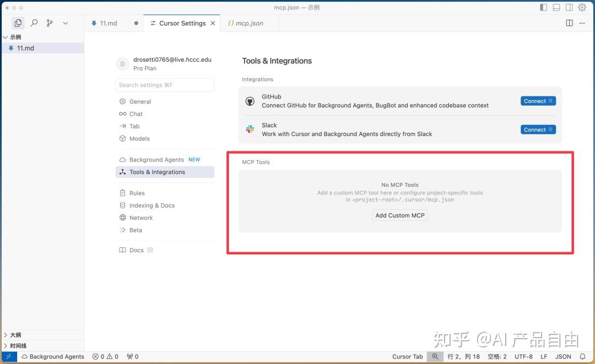Open 11.md in the file explorer

pos(42,48)
